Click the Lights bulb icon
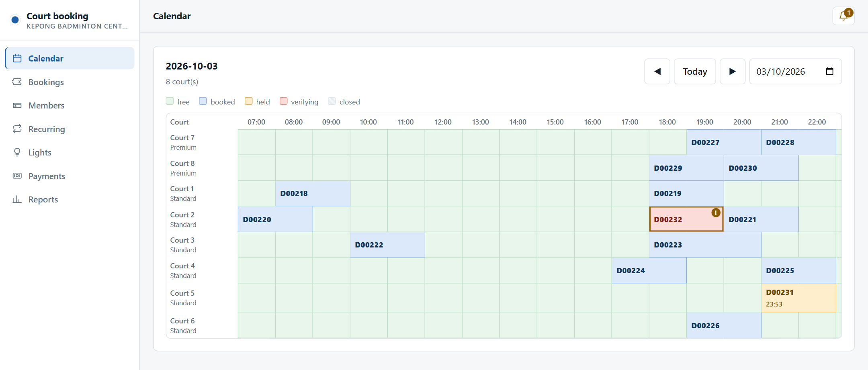This screenshot has width=868, height=370. click(17, 152)
